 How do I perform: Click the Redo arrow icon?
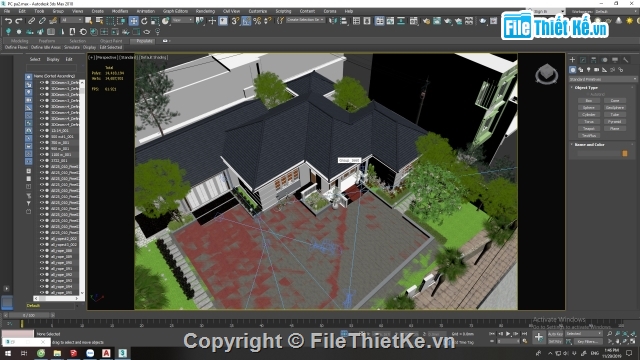coord(18,21)
